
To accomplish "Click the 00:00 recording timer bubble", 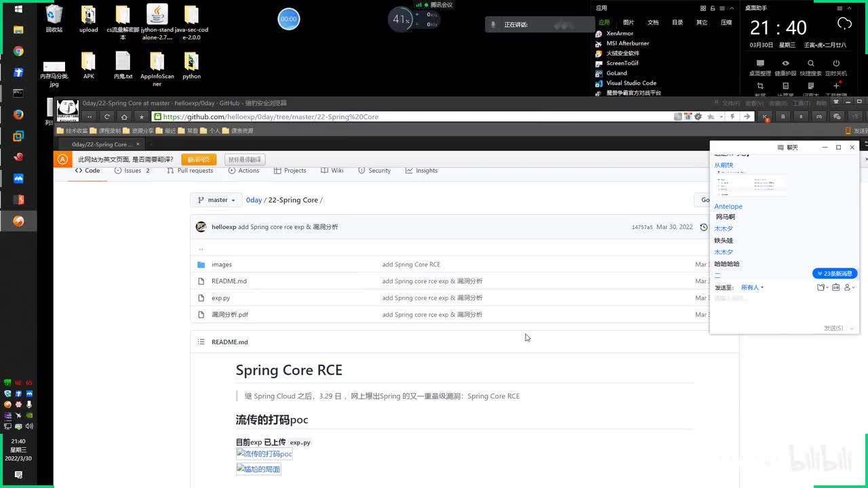I will (x=289, y=19).
